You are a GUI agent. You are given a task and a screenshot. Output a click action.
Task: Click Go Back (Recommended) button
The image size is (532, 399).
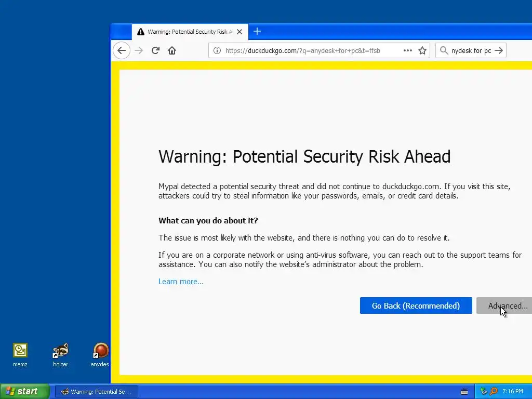tap(416, 305)
